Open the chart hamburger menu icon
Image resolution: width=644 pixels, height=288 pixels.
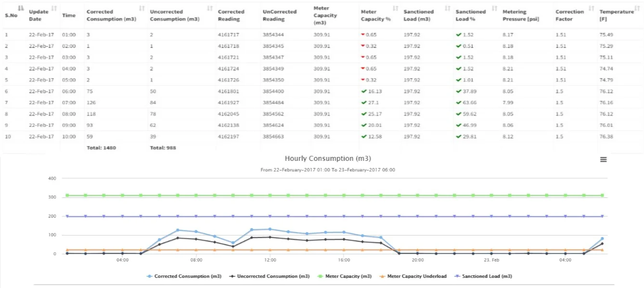(603, 159)
